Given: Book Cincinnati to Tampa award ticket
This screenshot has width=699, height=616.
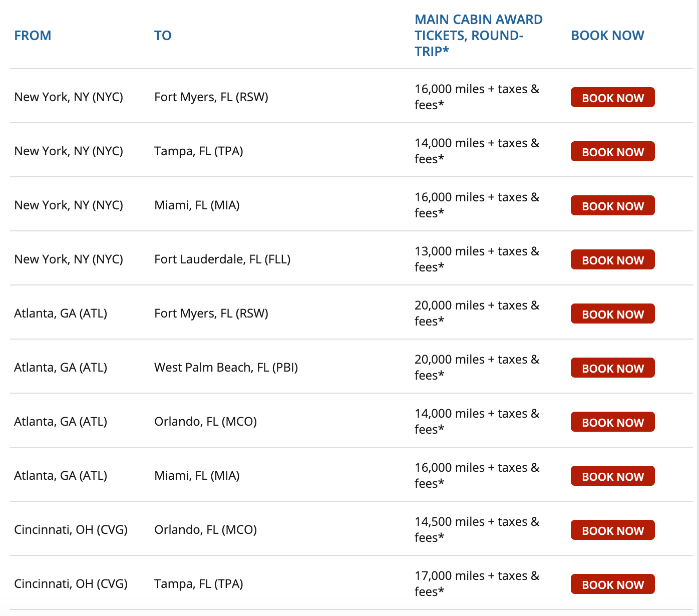Looking at the screenshot, I should pos(612,584).
